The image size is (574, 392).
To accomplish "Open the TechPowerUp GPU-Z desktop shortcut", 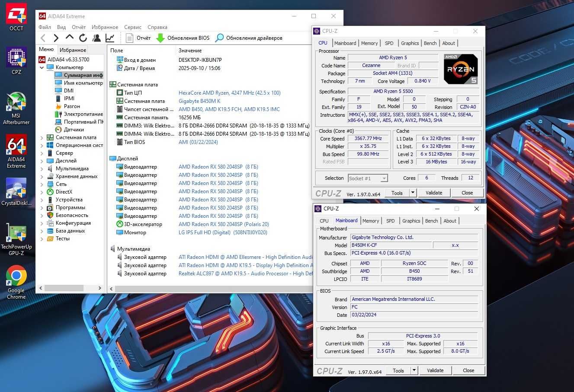I will pos(16,239).
